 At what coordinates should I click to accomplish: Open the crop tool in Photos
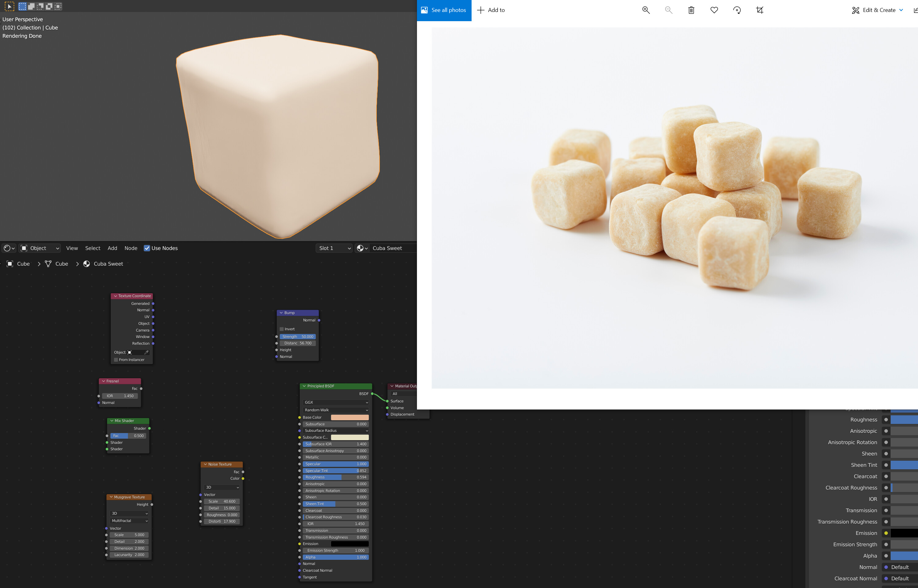(x=759, y=10)
